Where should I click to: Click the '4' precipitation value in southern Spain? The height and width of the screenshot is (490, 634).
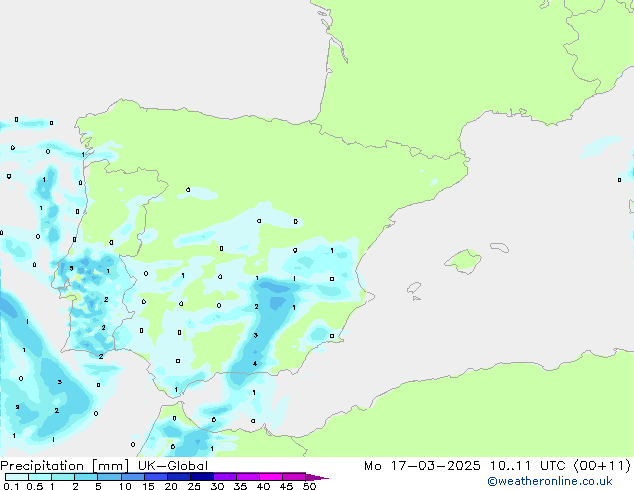coord(255,363)
